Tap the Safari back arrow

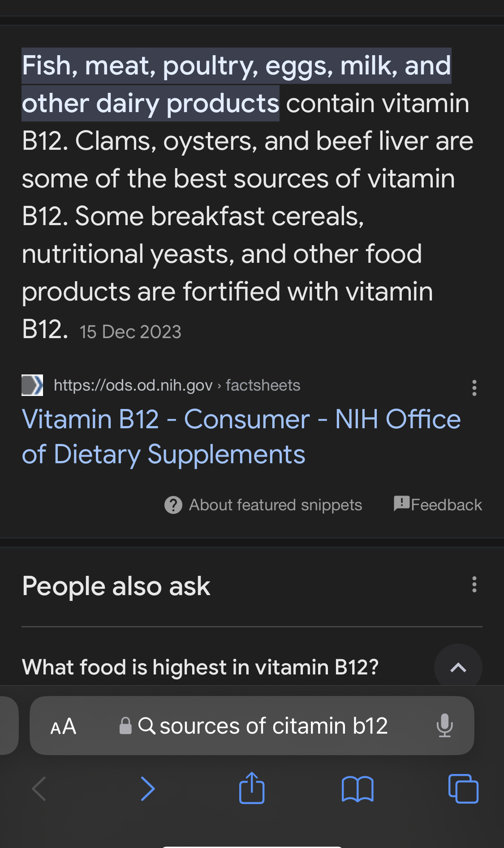tap(39, 788)
